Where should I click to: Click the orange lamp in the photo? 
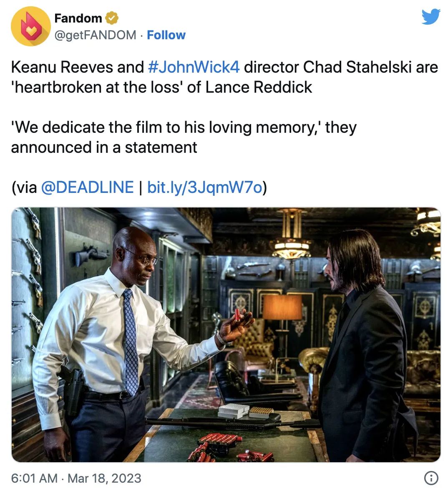[x=282, y=307]
